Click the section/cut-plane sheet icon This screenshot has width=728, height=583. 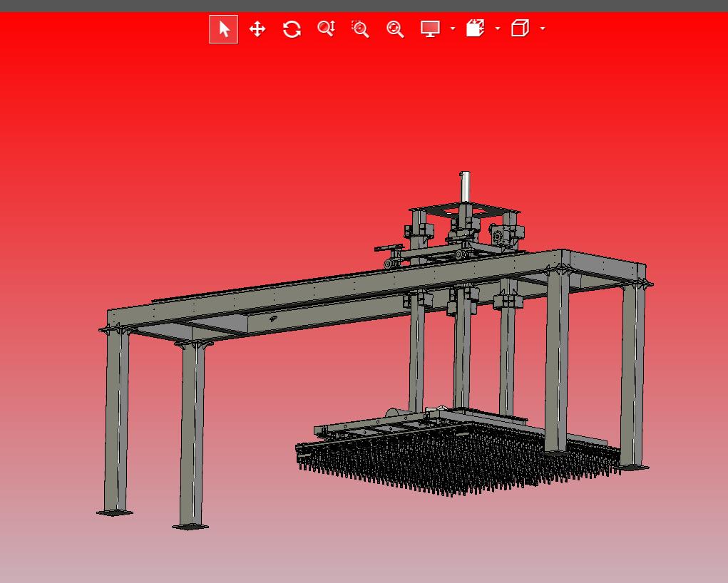click(475, 29)
